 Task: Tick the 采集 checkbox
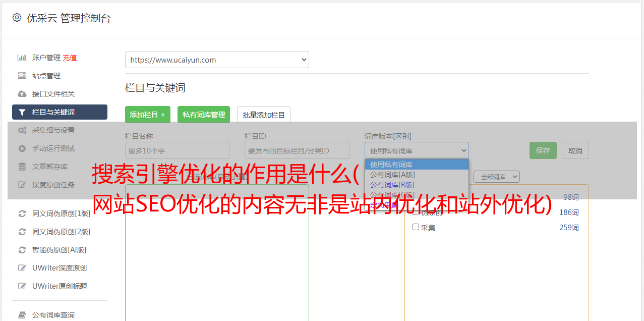416,227
